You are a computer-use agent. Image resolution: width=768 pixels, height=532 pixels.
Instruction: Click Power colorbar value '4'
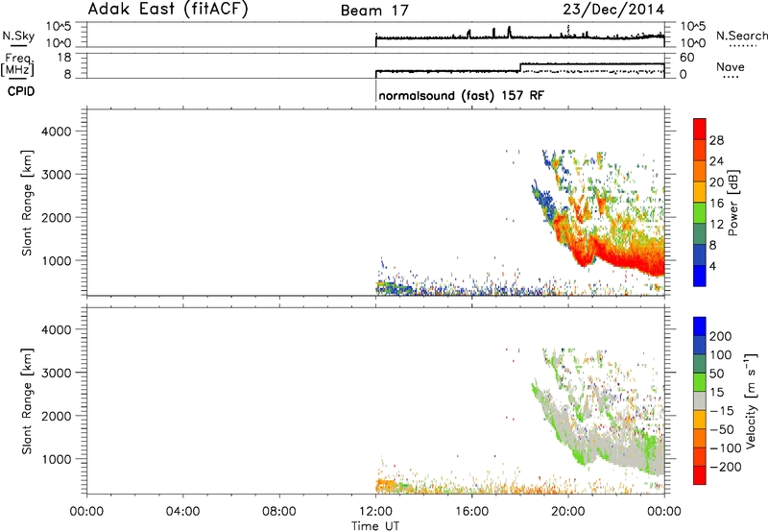coord(712,266)
